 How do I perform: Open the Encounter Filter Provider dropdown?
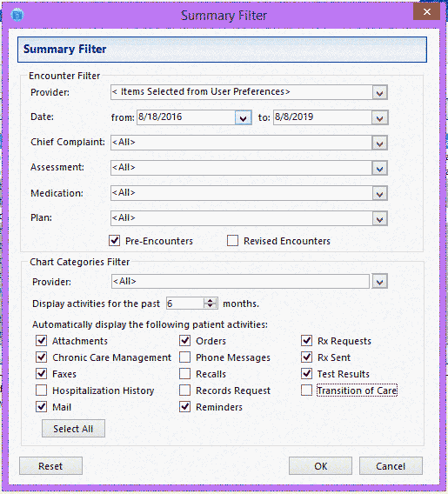[x=379, y=92]
